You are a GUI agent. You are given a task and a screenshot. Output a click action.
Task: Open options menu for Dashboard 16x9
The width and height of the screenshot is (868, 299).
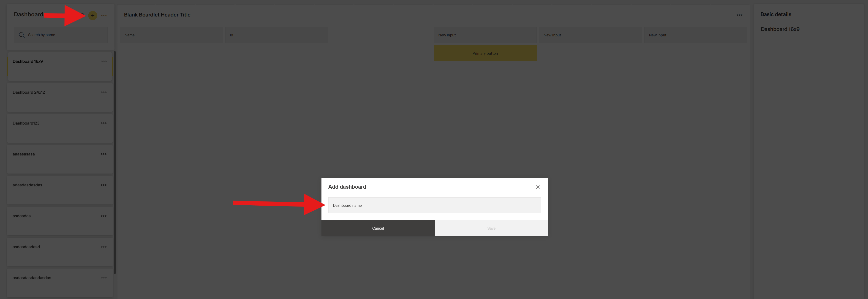coord(103,61)
